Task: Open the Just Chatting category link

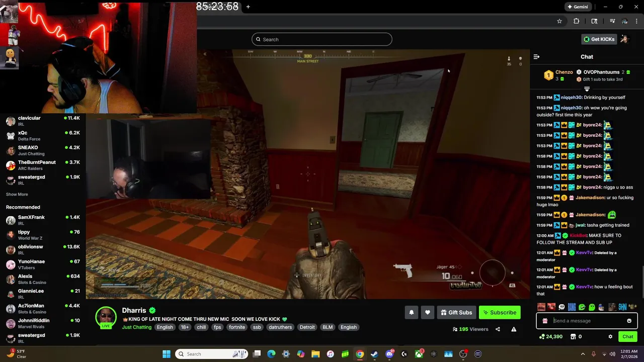Action: (x=136, y=327)
